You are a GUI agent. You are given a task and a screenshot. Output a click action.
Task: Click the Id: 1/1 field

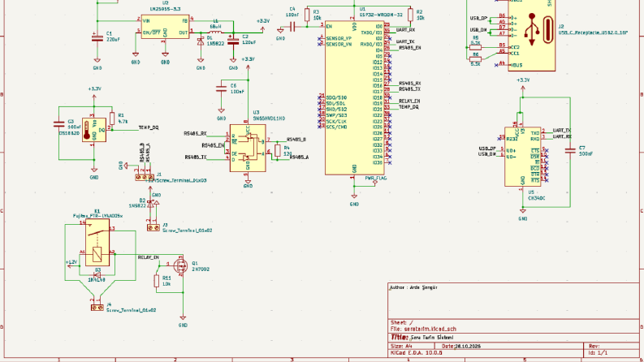[x=598, y=352]
